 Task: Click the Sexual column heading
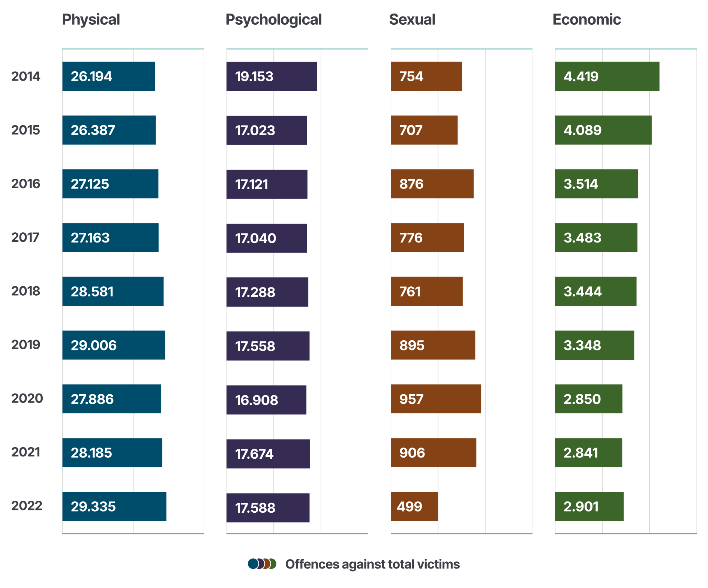coord(412,19)
